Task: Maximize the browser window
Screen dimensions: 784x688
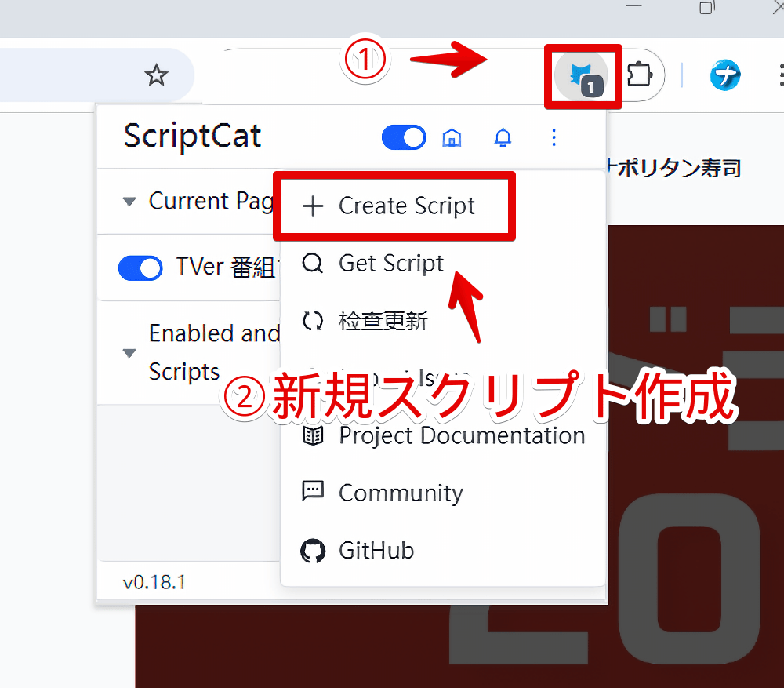Action: pyautogui.click(x=707, y=7)
